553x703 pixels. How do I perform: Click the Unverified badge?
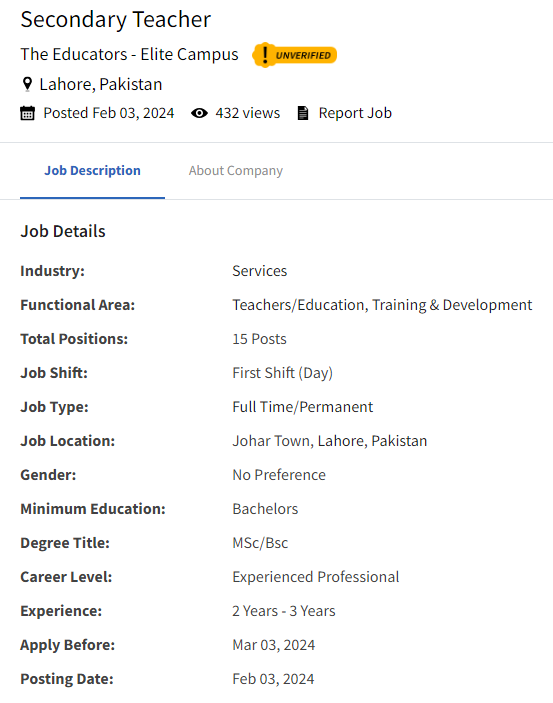[295, 55]
